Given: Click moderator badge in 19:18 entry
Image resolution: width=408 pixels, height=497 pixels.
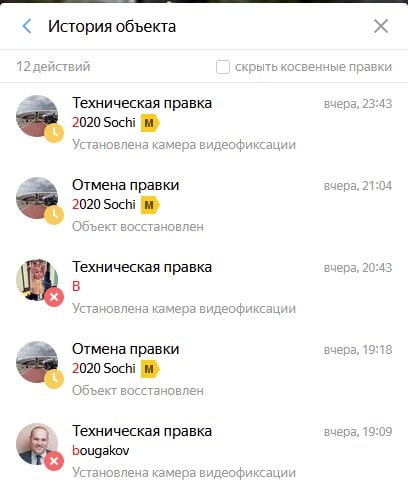Looking at the screenshot, I should (x=150, y=369).
